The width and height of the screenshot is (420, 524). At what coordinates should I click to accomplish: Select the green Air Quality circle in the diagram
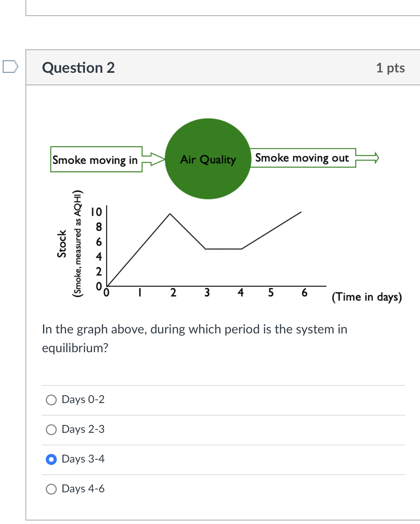coord(207,159)
